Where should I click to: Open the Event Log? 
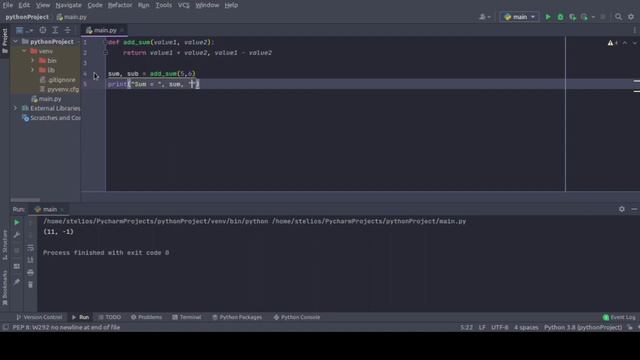tap(619, 317)
